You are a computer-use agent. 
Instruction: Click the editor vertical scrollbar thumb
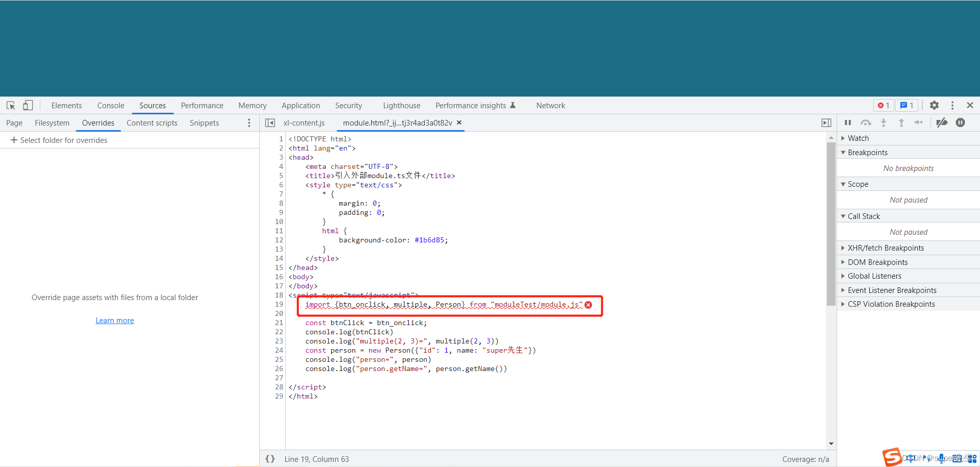click(831, 224)
